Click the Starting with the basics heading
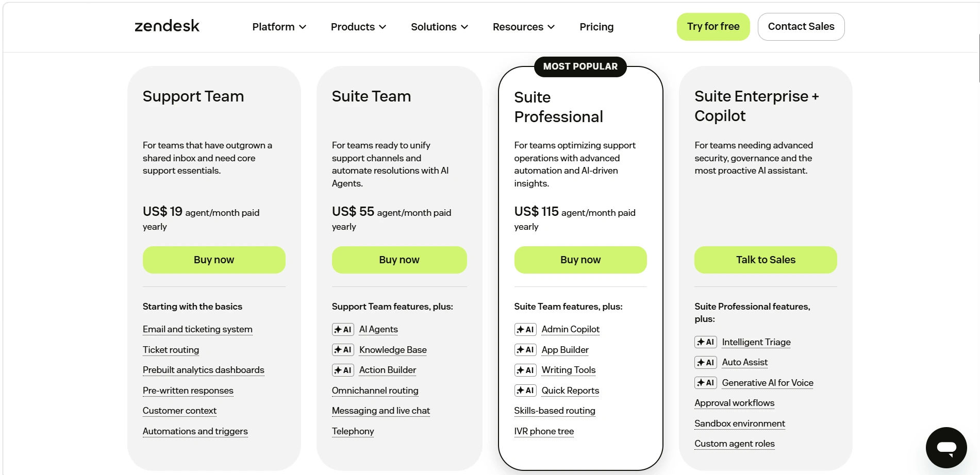 [x=192, y=307]
